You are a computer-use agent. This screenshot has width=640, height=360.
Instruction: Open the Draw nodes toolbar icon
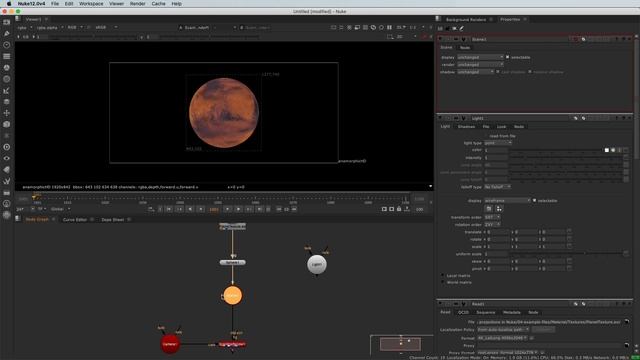pyautogui.click(x=7, y=33)
